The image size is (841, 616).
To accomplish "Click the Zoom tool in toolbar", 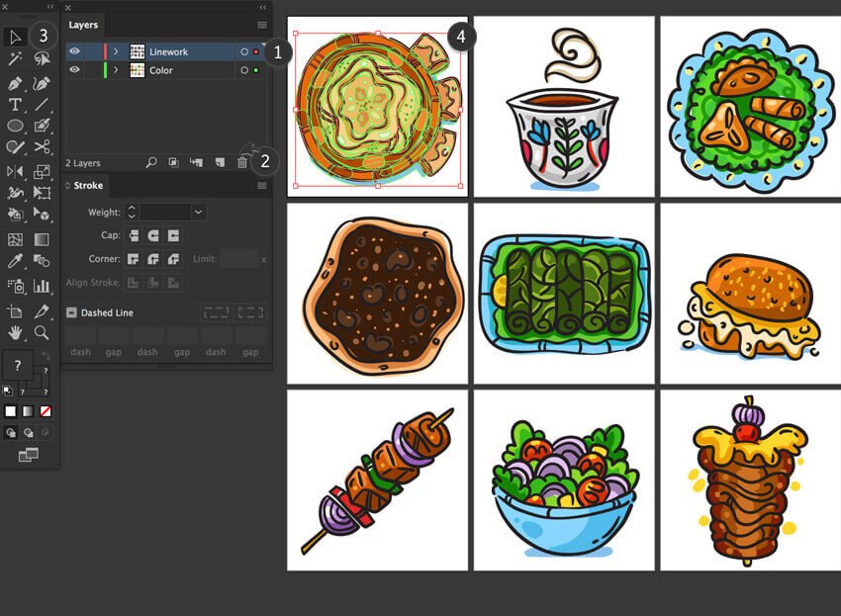I will 42,332.
